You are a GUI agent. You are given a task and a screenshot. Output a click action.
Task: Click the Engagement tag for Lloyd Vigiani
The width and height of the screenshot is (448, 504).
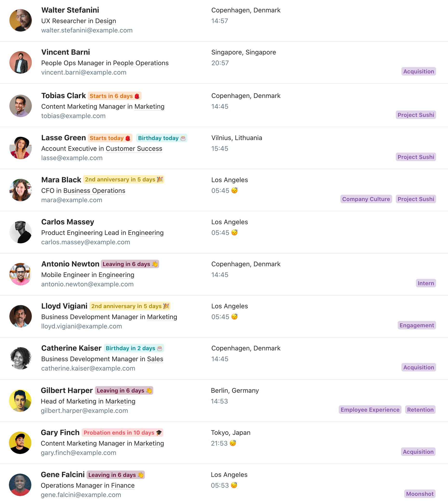[x=417, y=325]
